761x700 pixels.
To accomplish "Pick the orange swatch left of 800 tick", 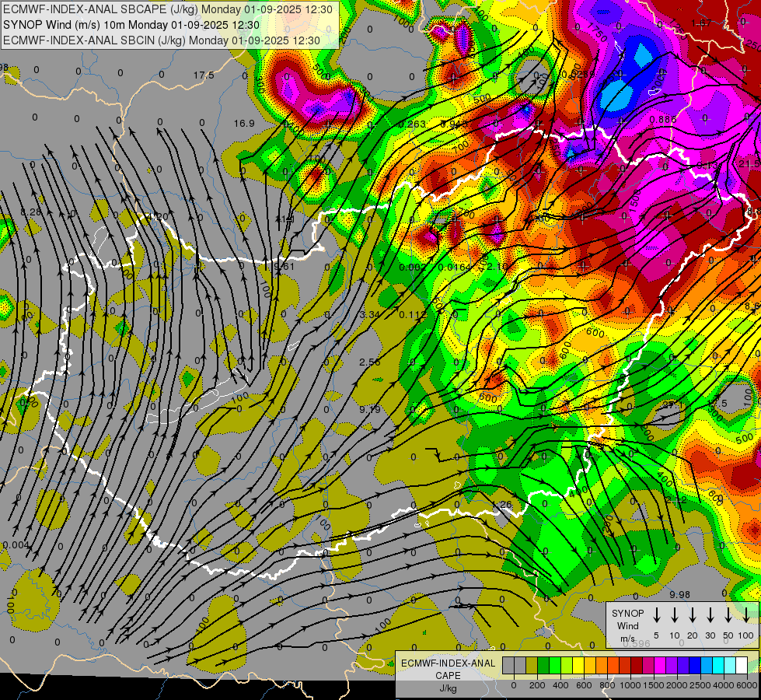I will pos(602,665).
